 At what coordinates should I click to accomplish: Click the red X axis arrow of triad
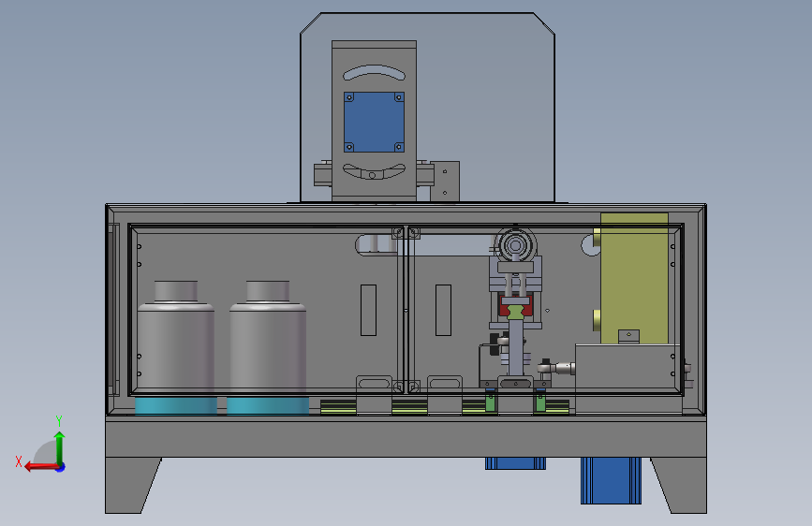click(x=41, y=467)
